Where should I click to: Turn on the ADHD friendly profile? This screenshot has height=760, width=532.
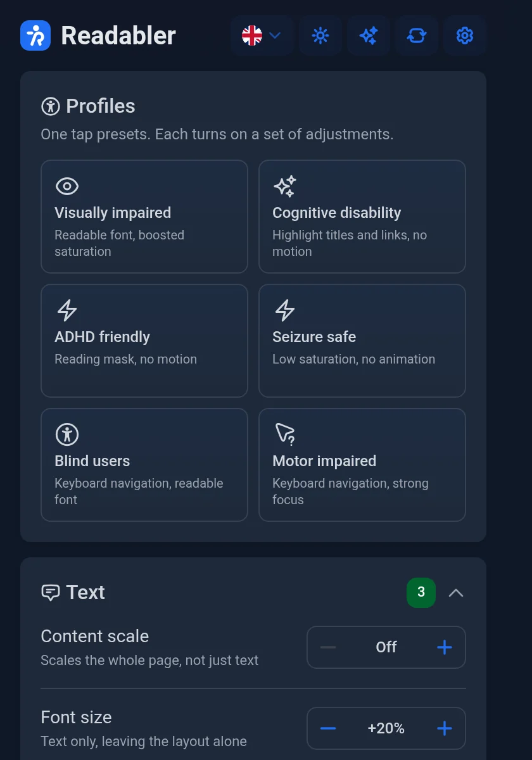pos(144,341)
